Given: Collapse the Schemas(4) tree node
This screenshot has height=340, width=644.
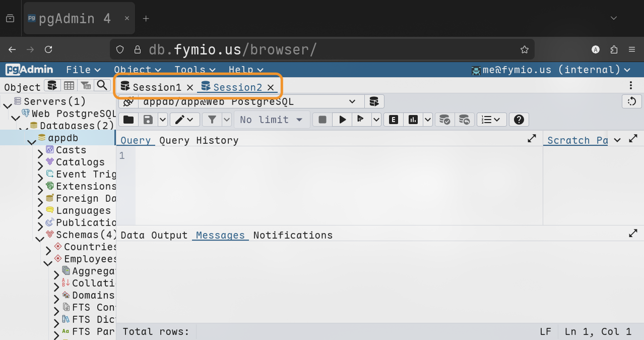Looking at the screenshot, I should point(40,236).
